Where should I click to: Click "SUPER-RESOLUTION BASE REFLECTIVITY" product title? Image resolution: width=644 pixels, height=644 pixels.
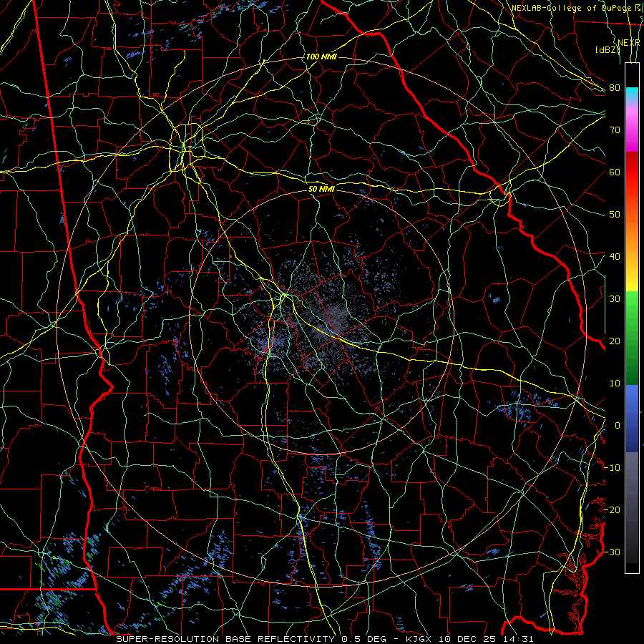click(225, 639)
